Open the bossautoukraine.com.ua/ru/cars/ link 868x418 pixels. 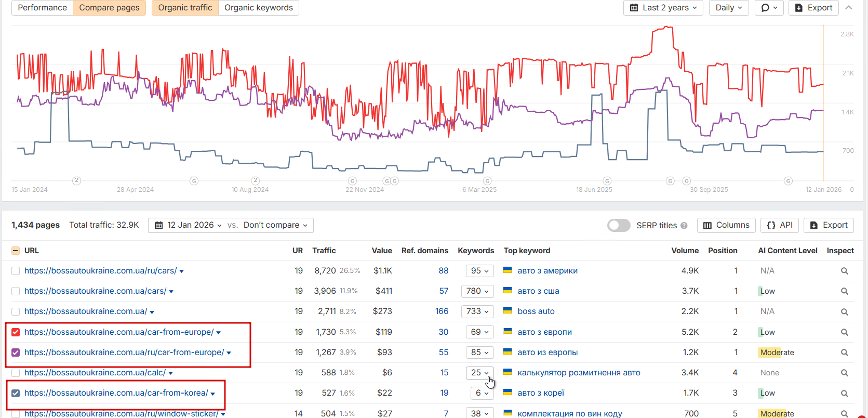click(x=100, y=271)
